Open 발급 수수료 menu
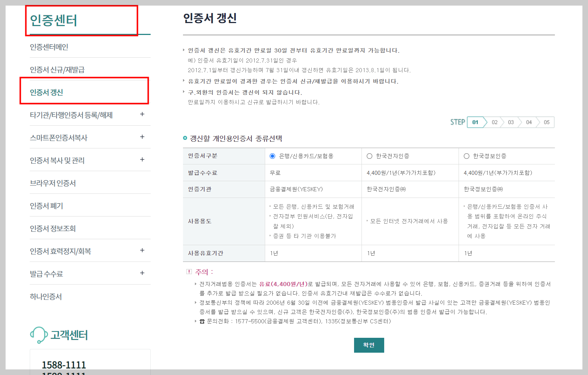Viewport: 588px width, 375px height. coord(46,274)
